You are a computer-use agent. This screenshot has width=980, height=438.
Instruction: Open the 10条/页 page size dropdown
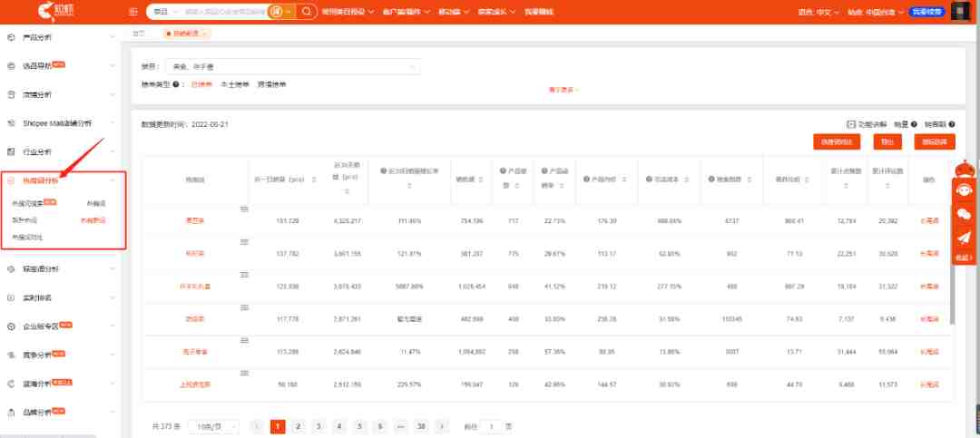217,426
